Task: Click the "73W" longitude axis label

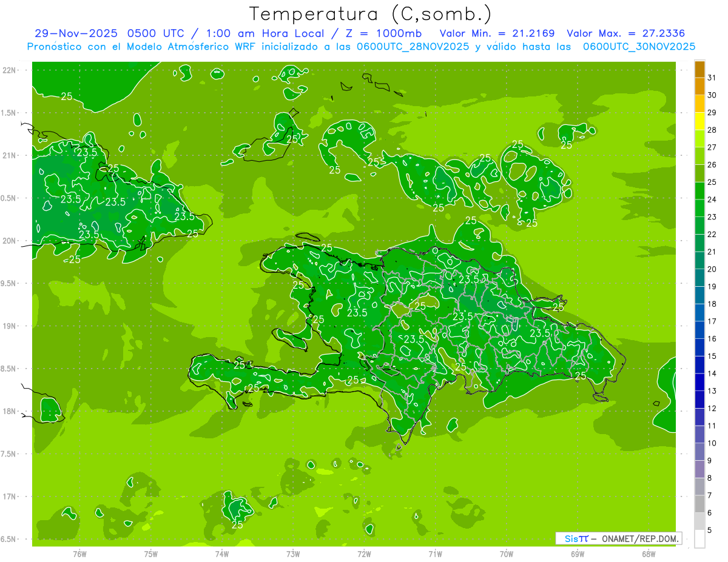Action: coord(293,554)
